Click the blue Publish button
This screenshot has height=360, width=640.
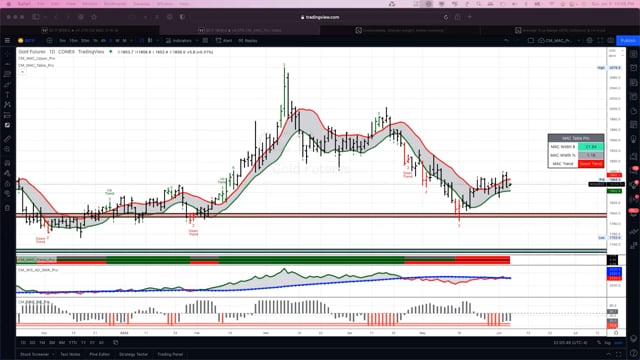tap(627, 40)
